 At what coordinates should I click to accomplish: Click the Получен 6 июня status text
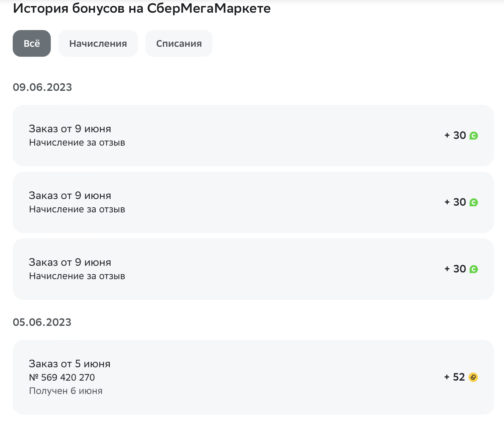[66, 391]
